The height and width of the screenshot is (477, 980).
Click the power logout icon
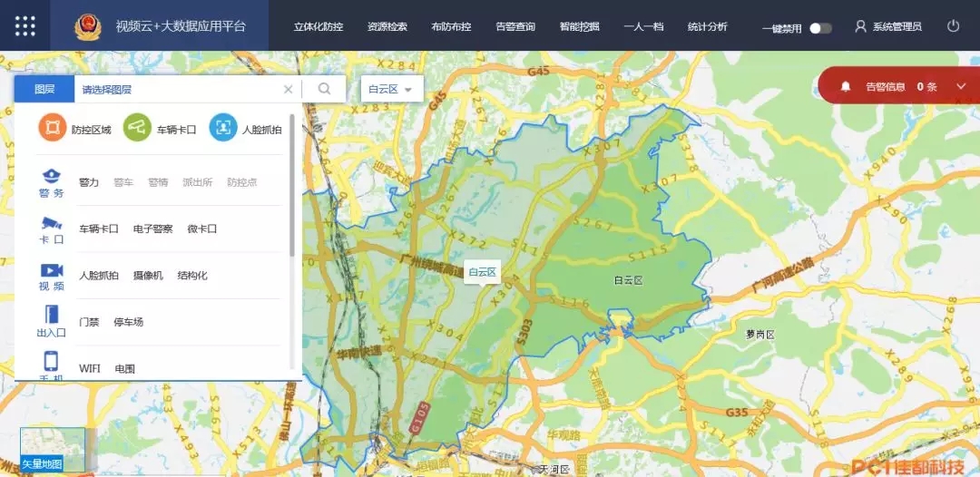[953, 26]
